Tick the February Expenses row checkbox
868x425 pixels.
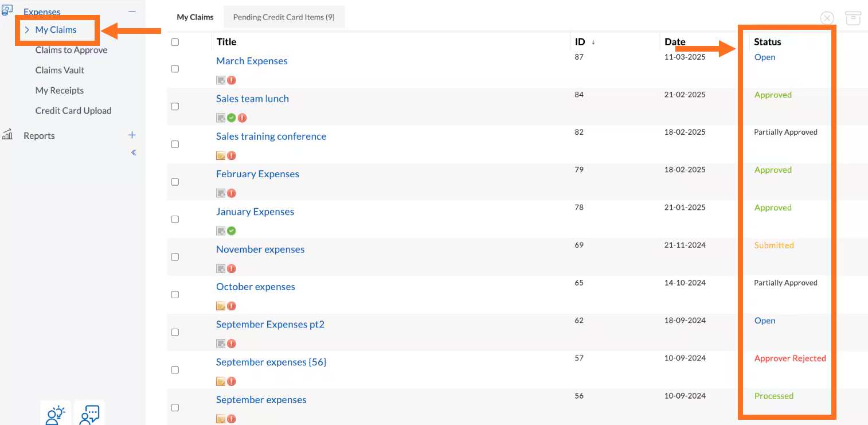coord(175,182)
